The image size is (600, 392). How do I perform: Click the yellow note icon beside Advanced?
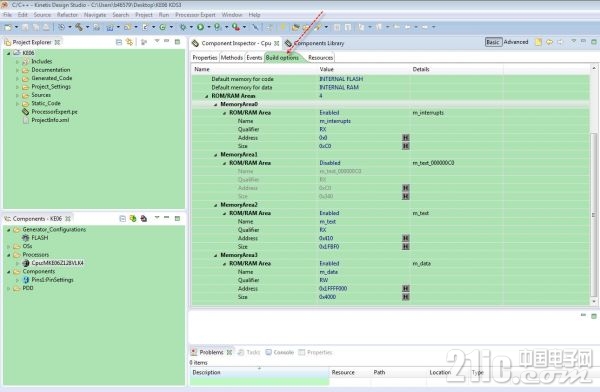coord(538,42)
